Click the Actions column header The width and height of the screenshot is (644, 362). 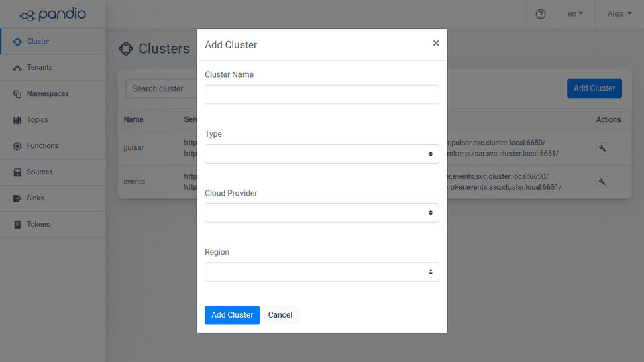(x=608, y=119)
